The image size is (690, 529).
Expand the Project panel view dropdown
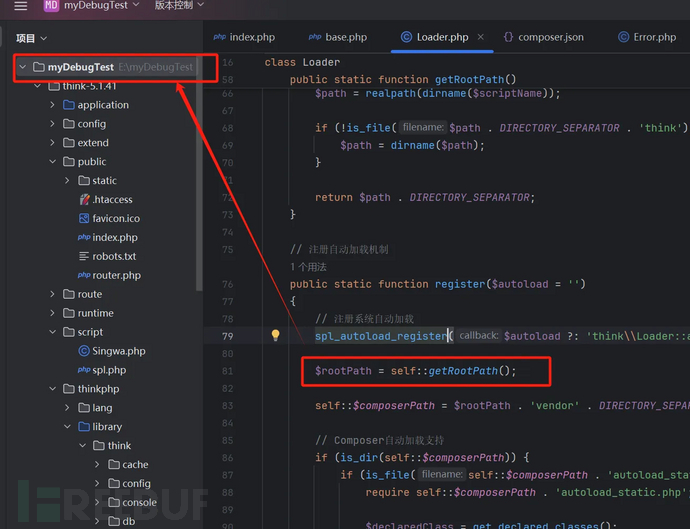[31, 38]
